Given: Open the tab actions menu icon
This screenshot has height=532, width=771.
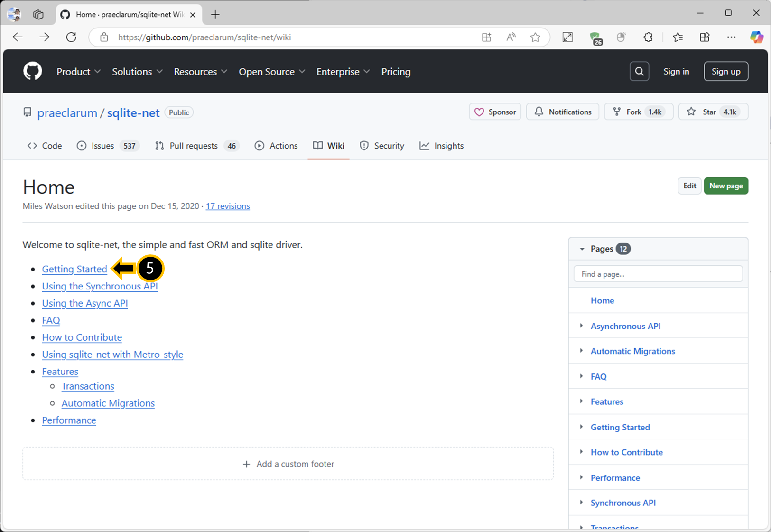Looking at the screenshot, I should pyautogui.click(x=38, y=14).
